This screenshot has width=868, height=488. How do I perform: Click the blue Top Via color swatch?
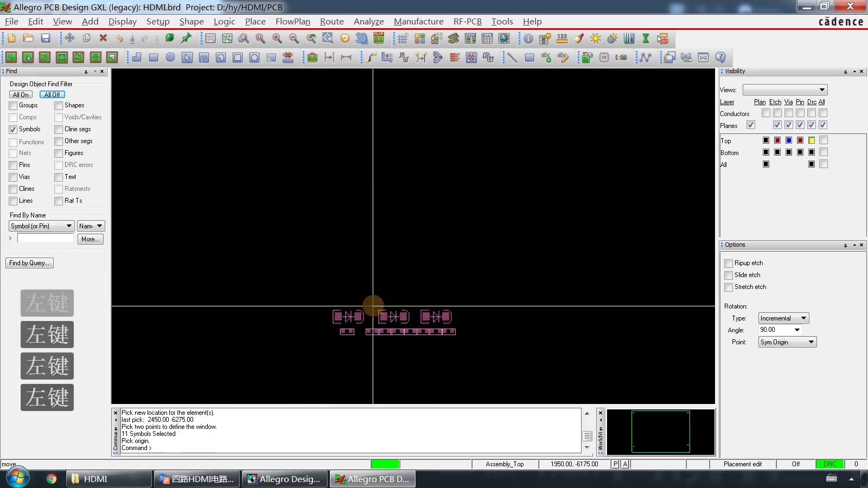[789, 140]
